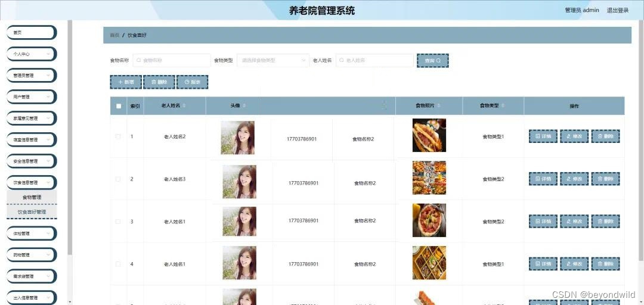Open the 食物类型 filter dropdown
Screen dimensions: 644x305
click(x=273, y=60)
